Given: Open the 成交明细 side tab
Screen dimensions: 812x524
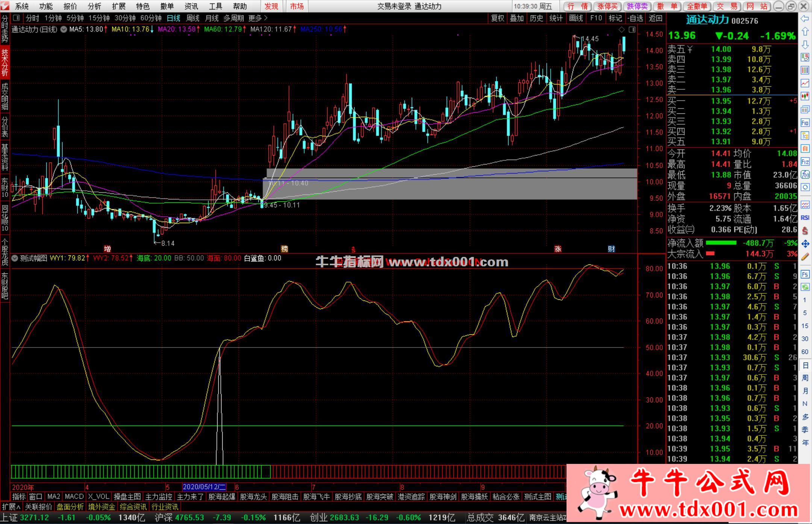Looking at the screenshot, I should tap(5, 96).
